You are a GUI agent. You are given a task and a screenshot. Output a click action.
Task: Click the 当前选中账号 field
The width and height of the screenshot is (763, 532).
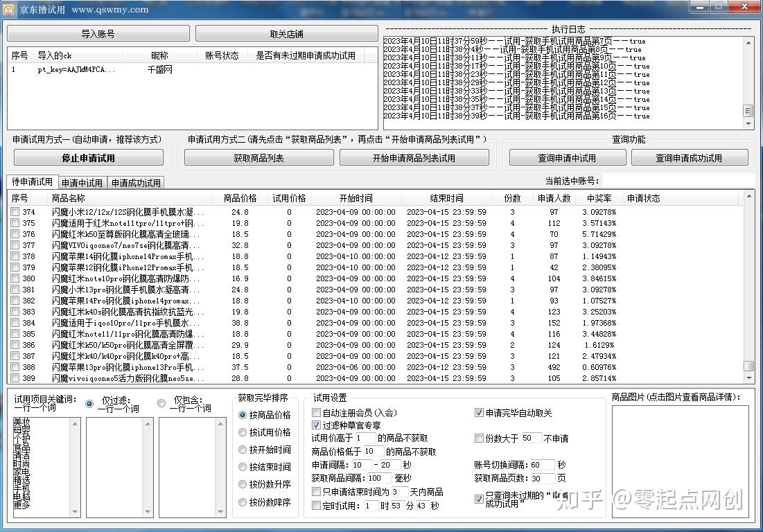[677, 181]
